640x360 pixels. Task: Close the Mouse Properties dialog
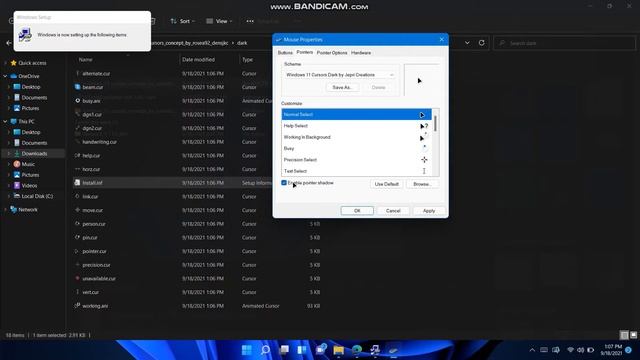(x=442, y=40)
